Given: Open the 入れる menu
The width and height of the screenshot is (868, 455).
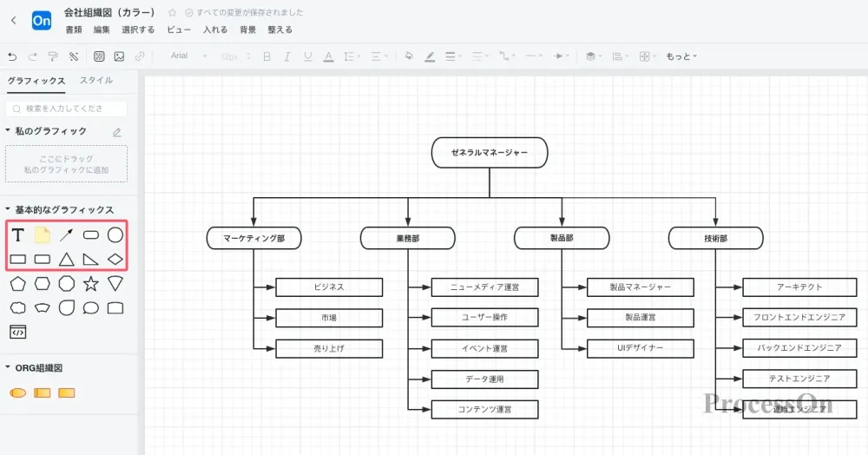Looking at the screenshot, I should click(215, 30).
